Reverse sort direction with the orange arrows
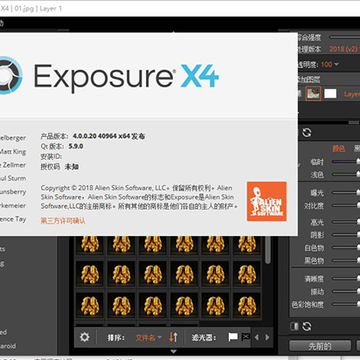Viewport: 360px width, 360px height. (173, 337)
